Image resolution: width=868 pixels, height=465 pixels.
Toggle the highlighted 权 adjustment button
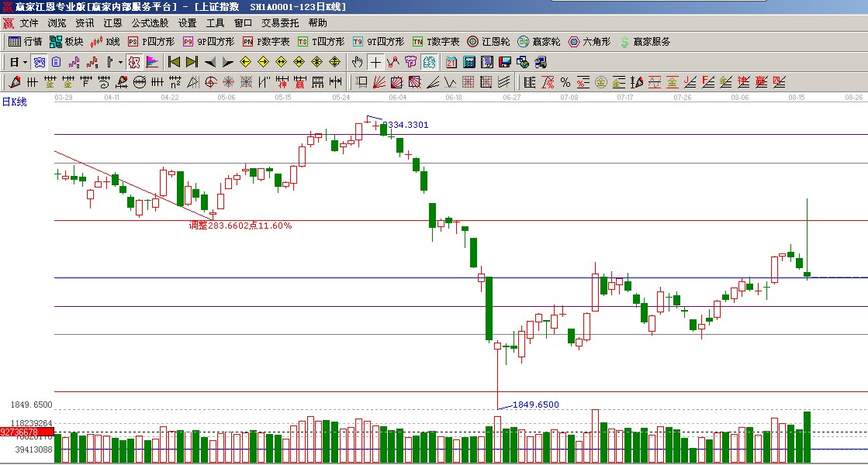(x=133, y=62)
